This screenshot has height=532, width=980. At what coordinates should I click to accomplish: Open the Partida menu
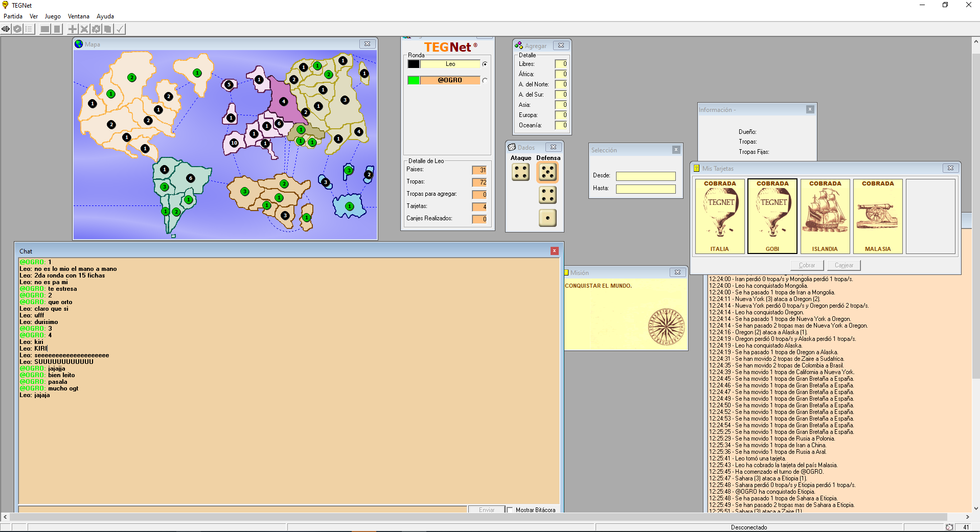pyautogui.click(x=13, y=16)
